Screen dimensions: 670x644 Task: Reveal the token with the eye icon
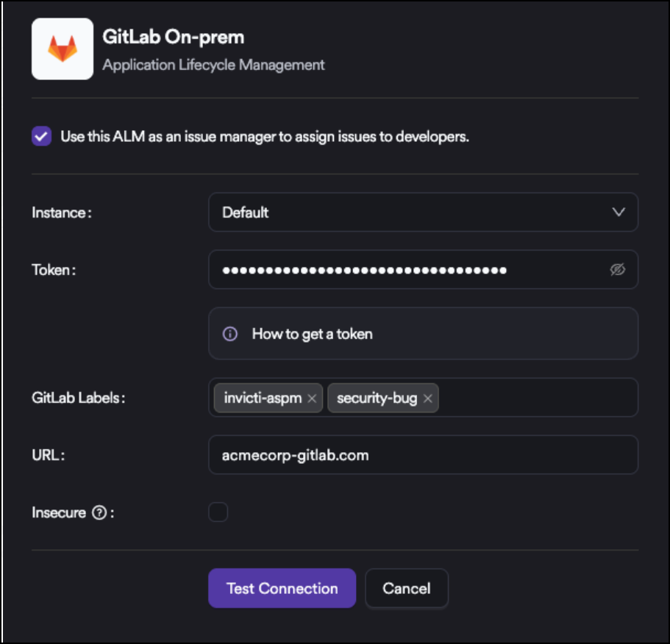617,270
